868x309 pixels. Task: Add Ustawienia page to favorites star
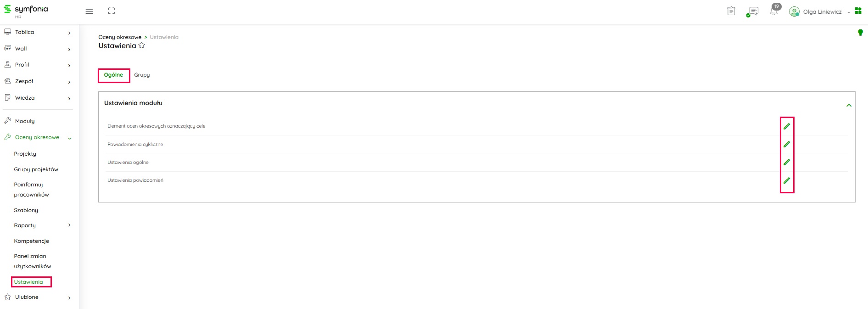coord(142,45)
